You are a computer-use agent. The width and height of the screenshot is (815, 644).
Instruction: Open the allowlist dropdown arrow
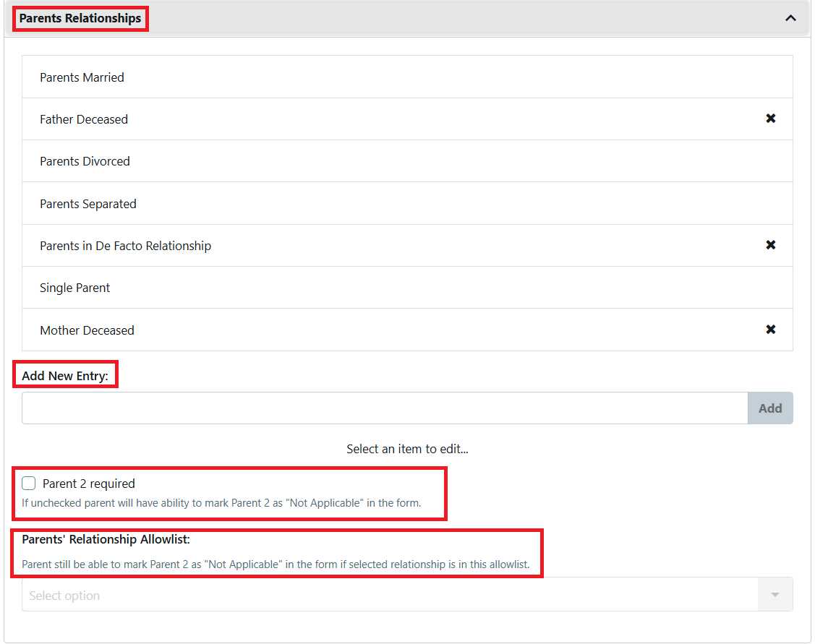pyautogui.click(x=775, y=594)
